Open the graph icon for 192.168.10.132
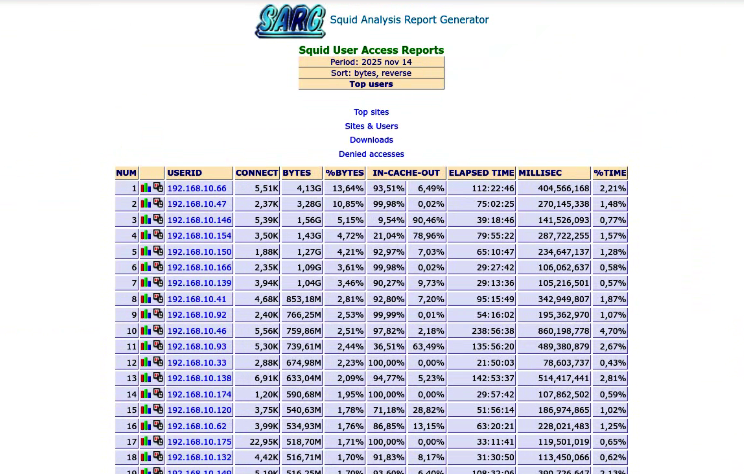This screenshot has height=474, width=744. pyautogui.click(x=146, y=457)
